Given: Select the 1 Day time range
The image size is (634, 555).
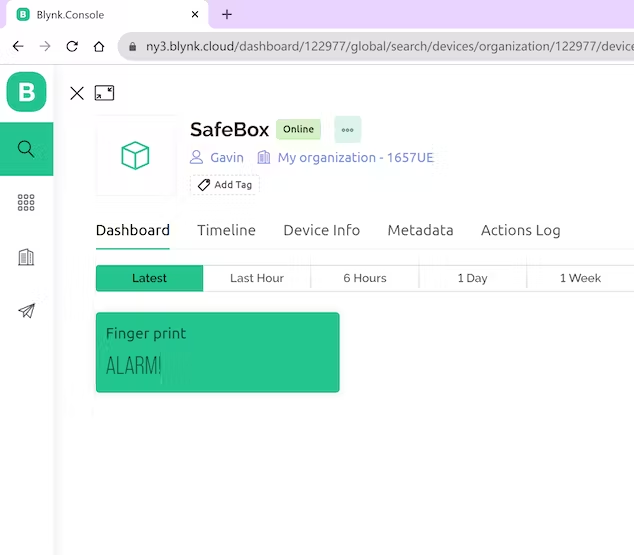Looking at the screenshot, I should click(x=473, y=278).
